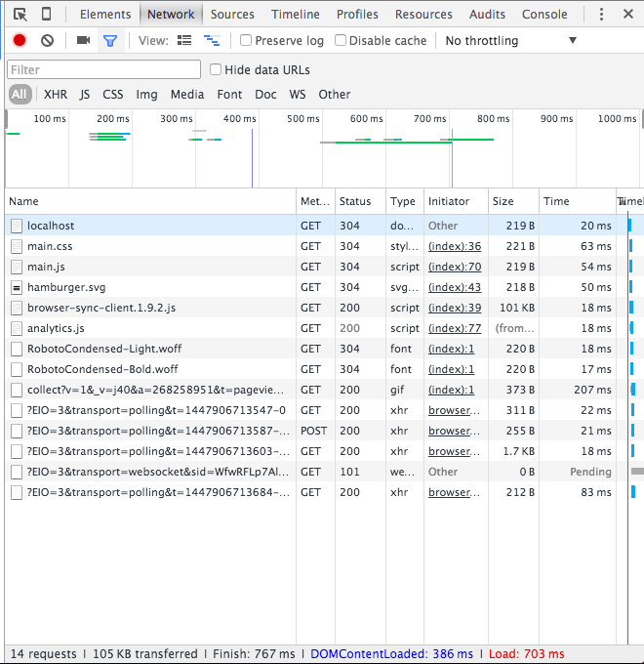Click the file icon beside localhost
644x664 pixels.
17,226
